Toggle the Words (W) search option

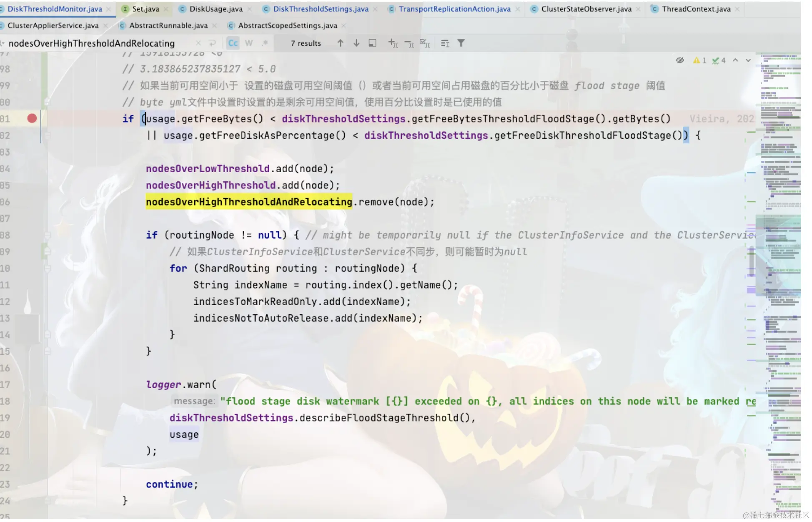pyautogui.click(x=249, y=43)
